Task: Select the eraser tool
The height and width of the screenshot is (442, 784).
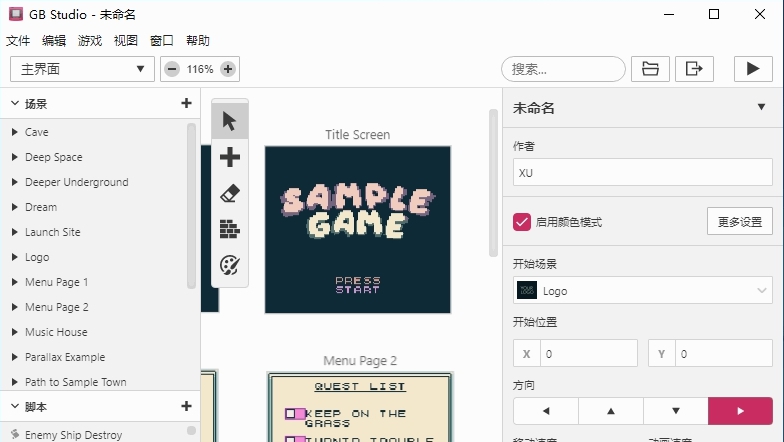Action: [x=230, y=193]
